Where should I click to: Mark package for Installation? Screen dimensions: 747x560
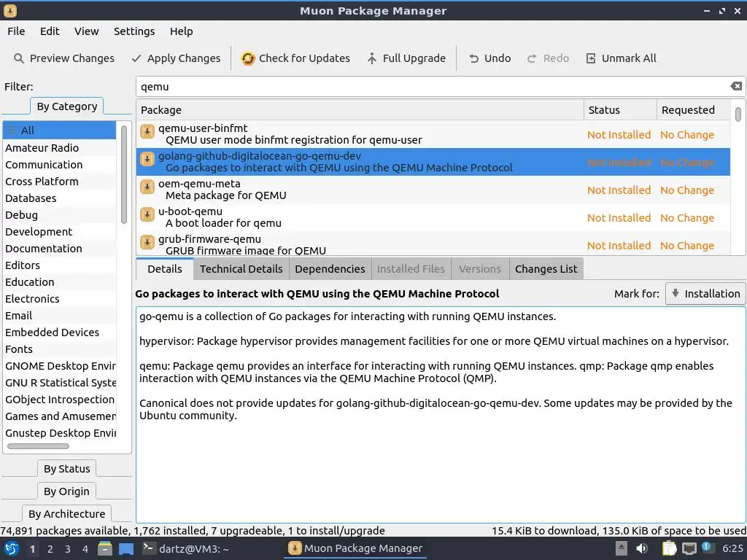(x=706, y=294)
